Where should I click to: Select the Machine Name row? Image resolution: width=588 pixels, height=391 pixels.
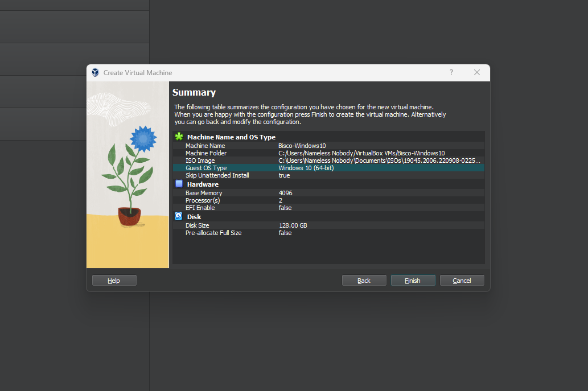[328, 146]
